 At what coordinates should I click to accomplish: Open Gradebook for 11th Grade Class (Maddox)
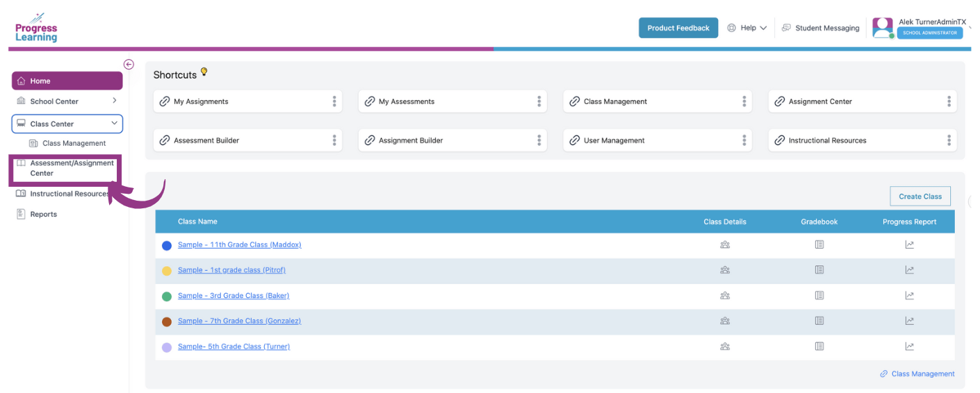819,244
